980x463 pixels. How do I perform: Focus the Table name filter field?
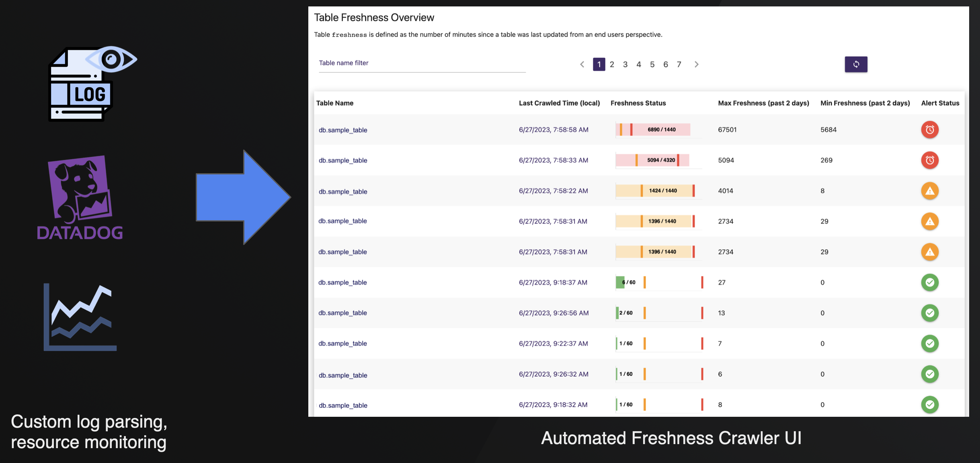(x=422, y=64)
